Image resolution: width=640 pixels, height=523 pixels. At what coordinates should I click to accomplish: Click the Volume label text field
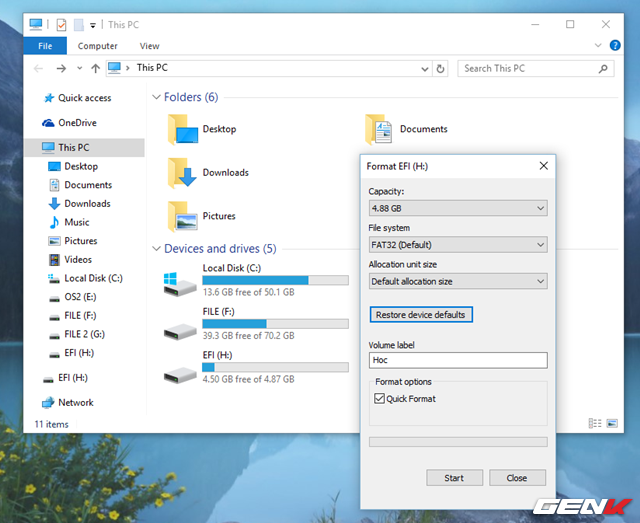coord(458,361)
